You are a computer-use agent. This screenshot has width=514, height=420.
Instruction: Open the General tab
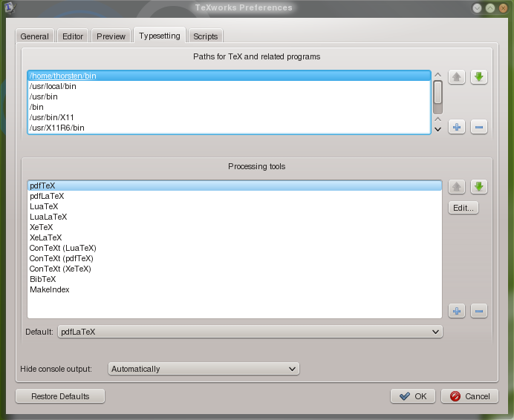tap(34, 36)
